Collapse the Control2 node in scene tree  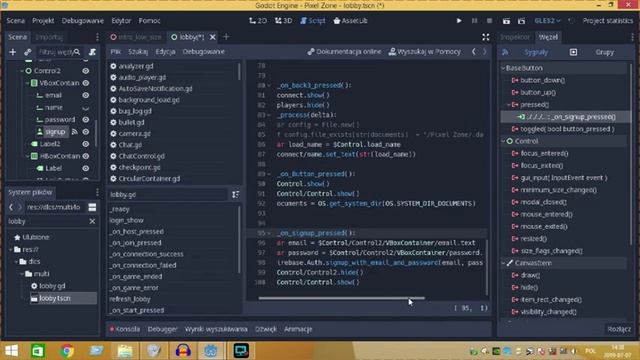[x=22, y=71]
